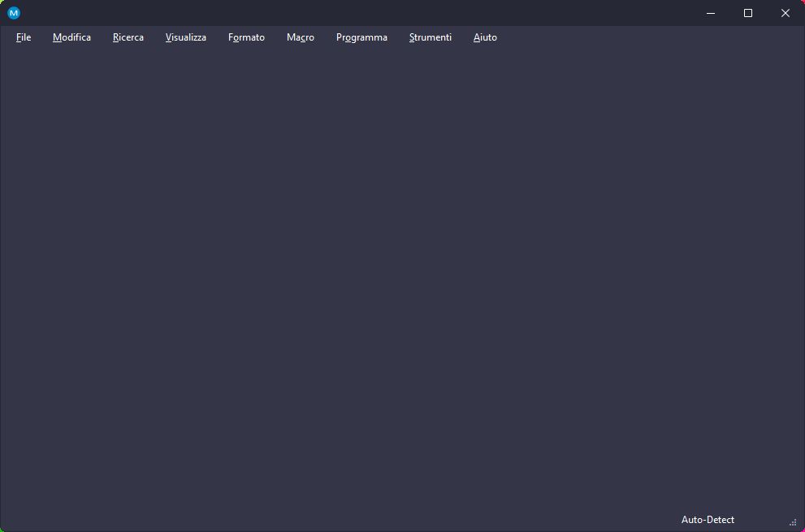Maximize the application window
The image size is (805, 532).
748,13
